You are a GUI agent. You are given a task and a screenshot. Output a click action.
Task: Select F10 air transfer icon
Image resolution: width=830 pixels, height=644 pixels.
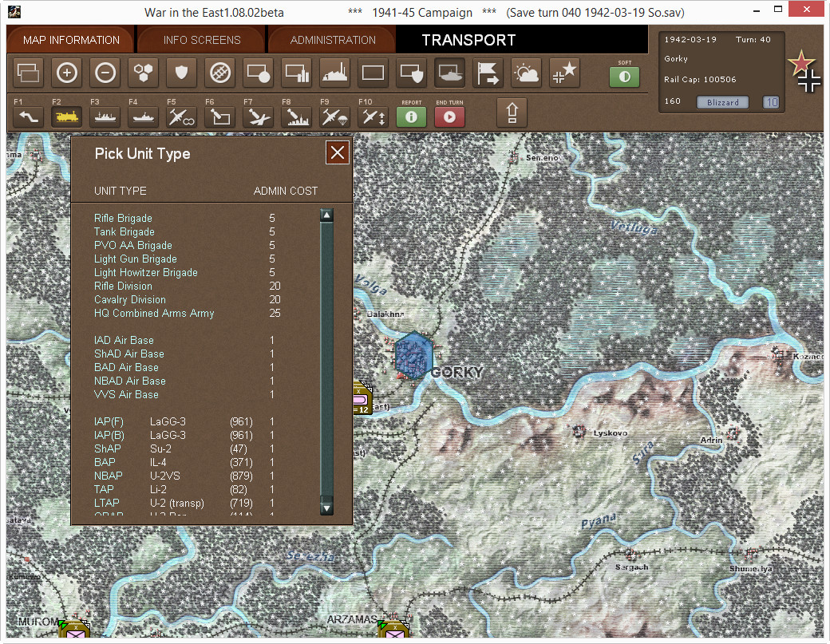[x=373, y=117]
